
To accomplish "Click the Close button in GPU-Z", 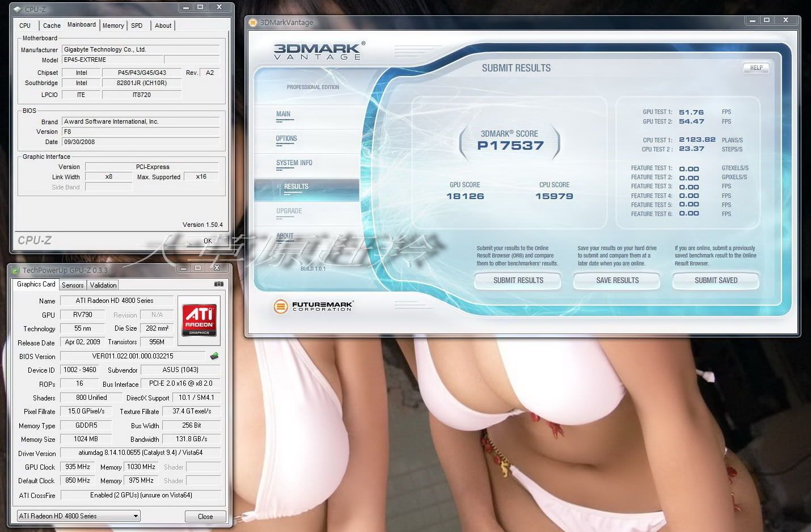I will [205, 517].
